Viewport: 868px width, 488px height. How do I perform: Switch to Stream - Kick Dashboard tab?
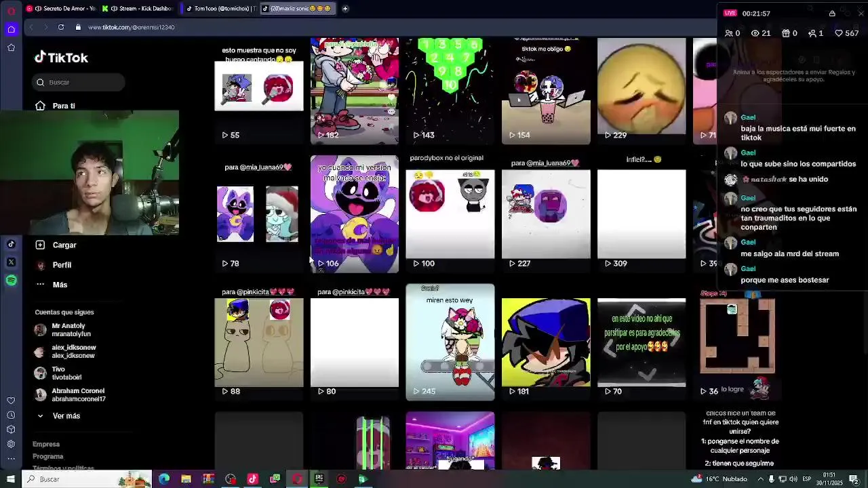coord(138,9)
